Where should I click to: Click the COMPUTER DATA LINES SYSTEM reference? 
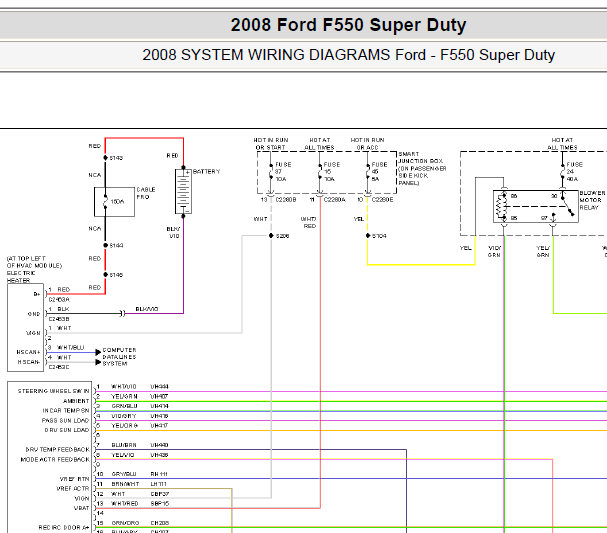119,357
